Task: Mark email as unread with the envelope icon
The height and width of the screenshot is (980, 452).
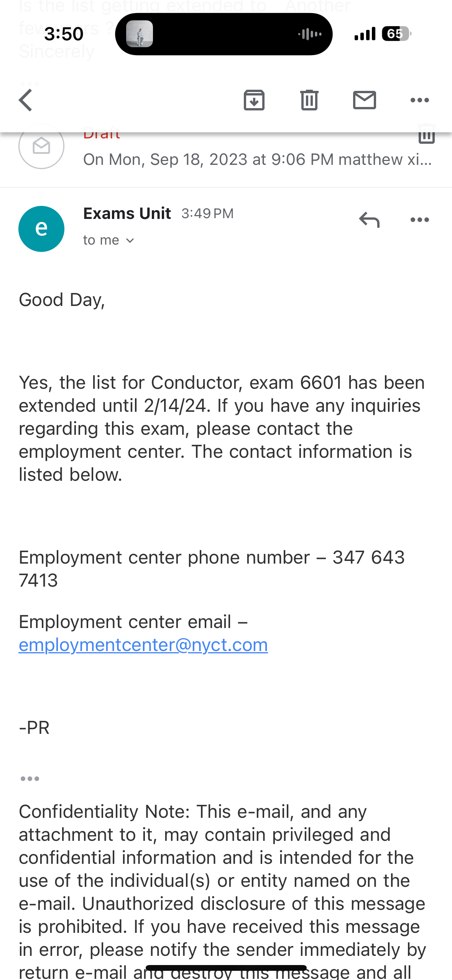Action: (x=364, y=100)
